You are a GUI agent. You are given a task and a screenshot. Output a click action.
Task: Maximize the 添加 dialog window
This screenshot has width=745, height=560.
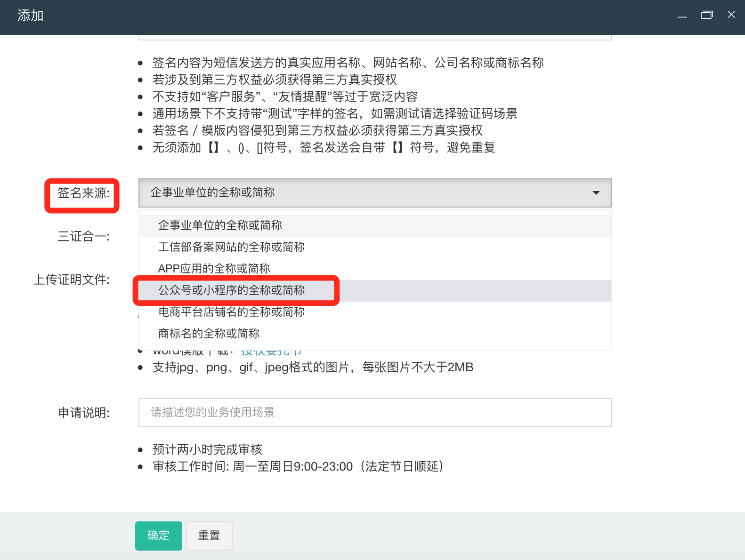[707, 15]
